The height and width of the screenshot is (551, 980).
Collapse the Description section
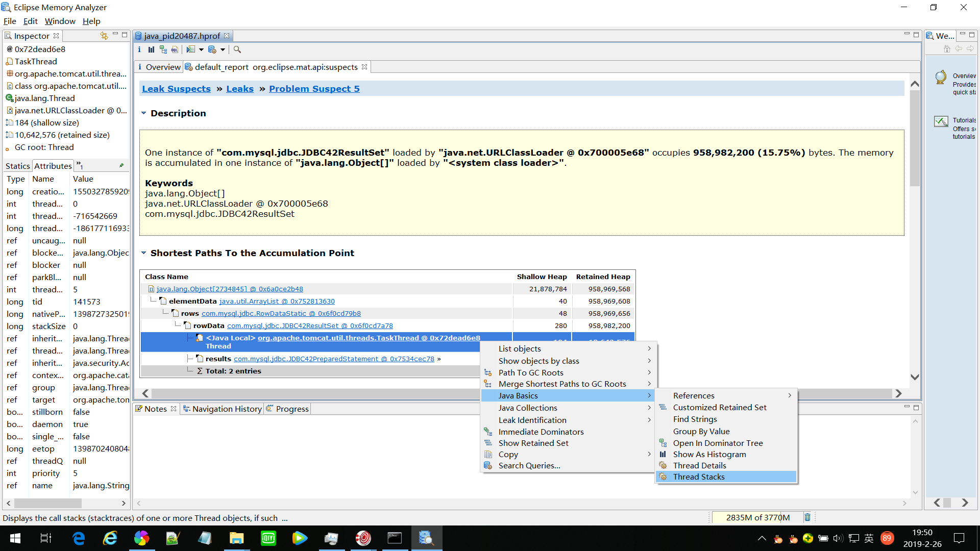pos(144,113)
